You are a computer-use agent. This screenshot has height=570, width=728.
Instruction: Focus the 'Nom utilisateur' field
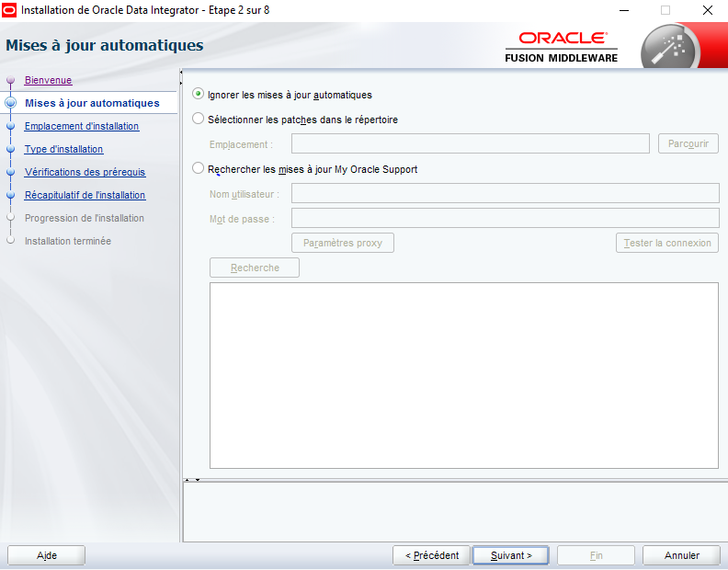tap(506, 193)
